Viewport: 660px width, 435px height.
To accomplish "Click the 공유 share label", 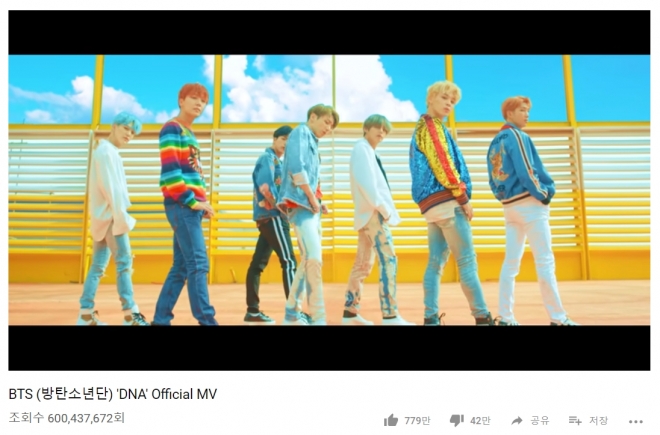I will 540,420.
